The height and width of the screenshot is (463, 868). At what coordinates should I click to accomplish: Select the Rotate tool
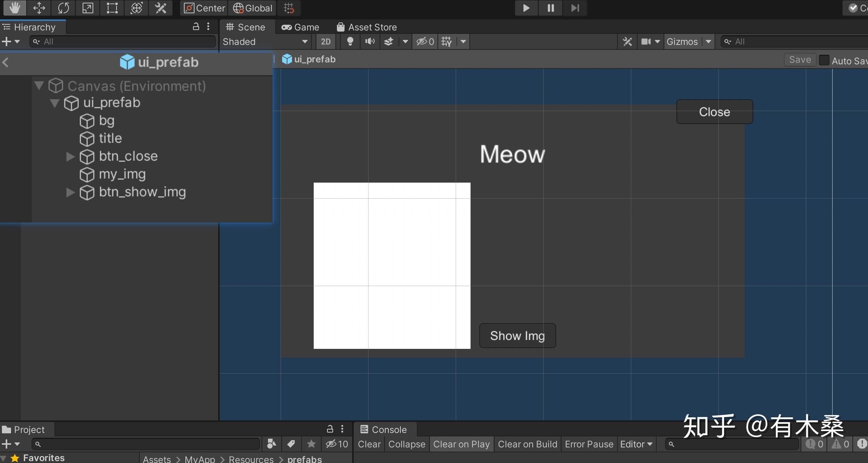[63, 8]
